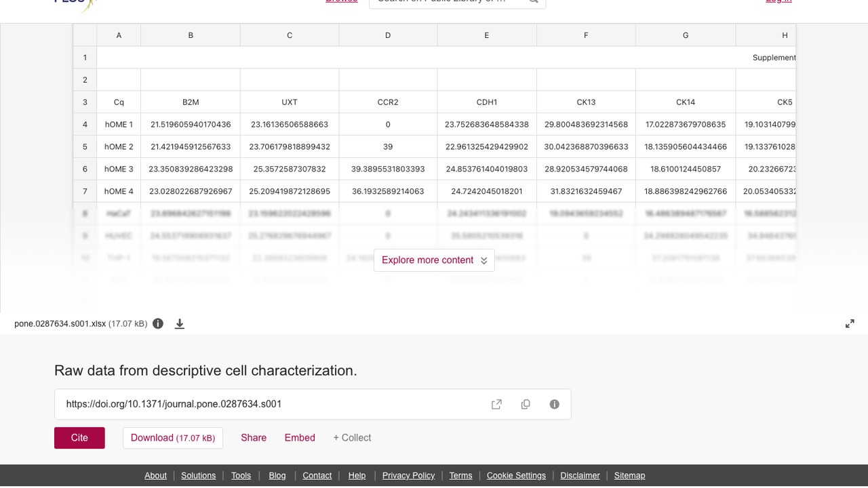Image resolution: width=868 pixels, height=488 pixels.
Task: Click cell 21.519605940170436
Action: click(x=191, y=125)
